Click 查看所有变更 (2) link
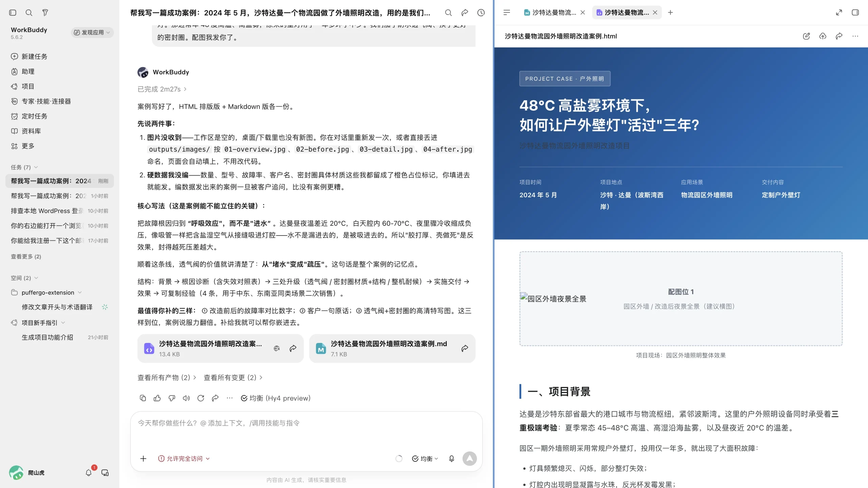Screen dimensions: 868x488 pos(233,378)
